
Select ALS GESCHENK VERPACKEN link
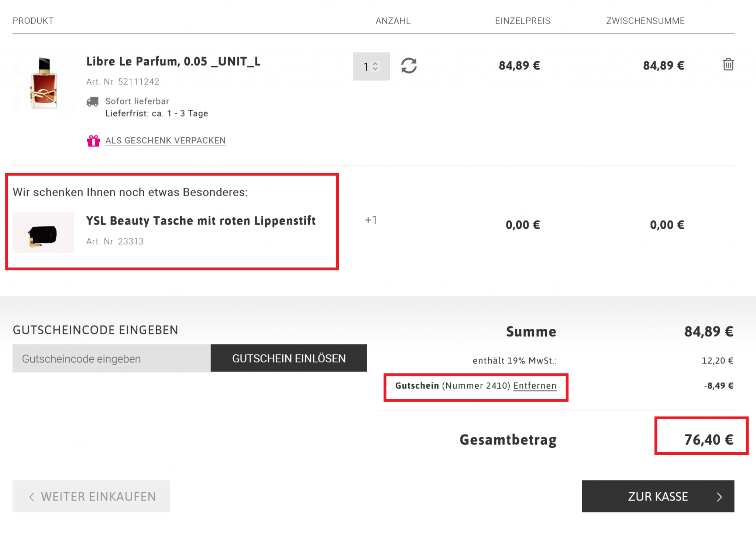[165, 141]
